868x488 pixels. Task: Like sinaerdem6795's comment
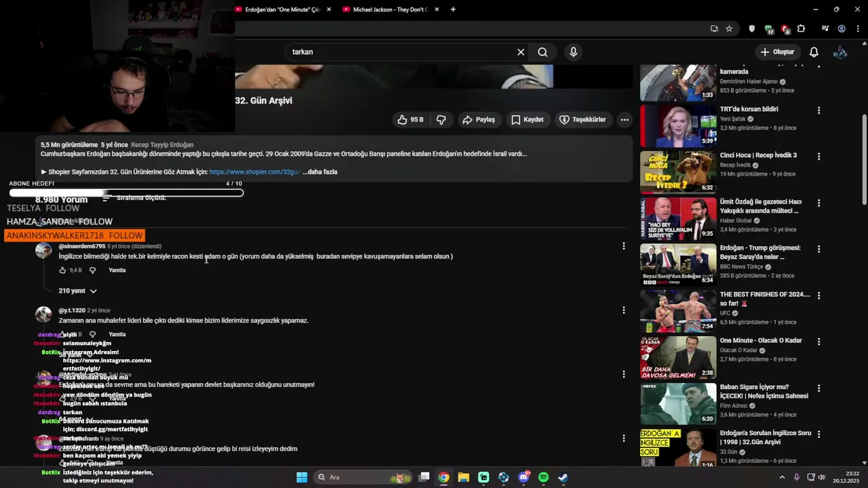click(62, 270)
